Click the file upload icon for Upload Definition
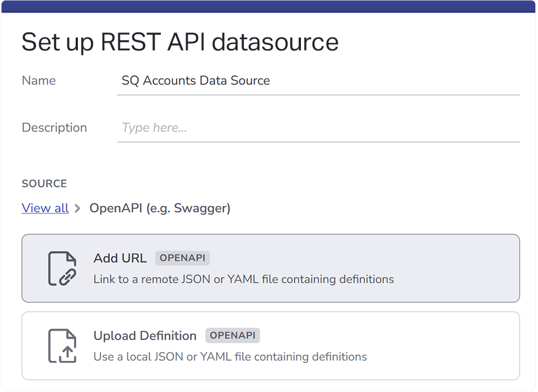 [62, 346]
